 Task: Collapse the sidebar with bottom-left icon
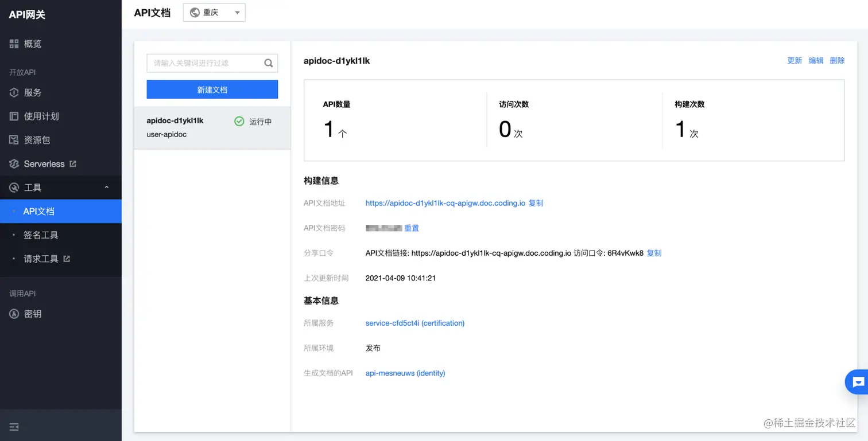(14, 427)
